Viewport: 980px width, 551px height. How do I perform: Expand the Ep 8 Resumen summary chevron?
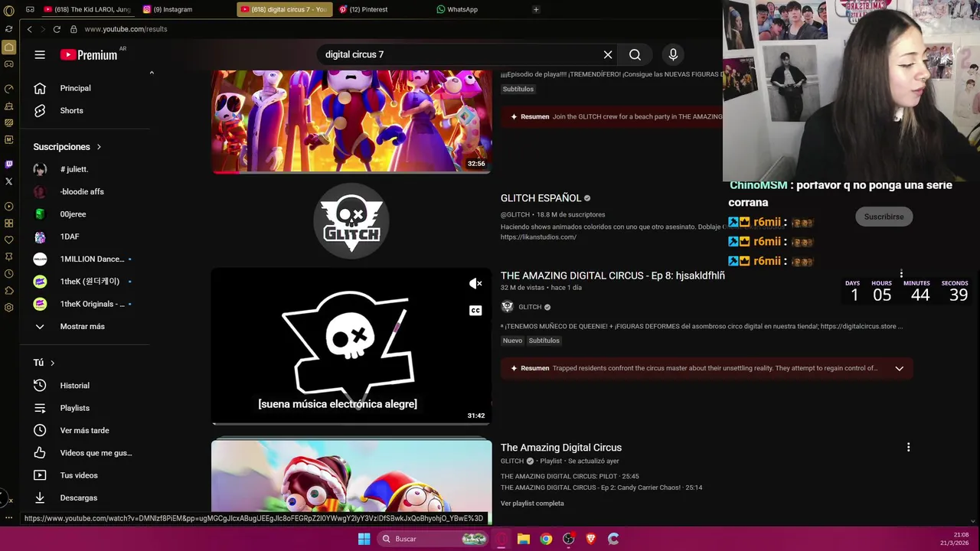pos(899,368)
